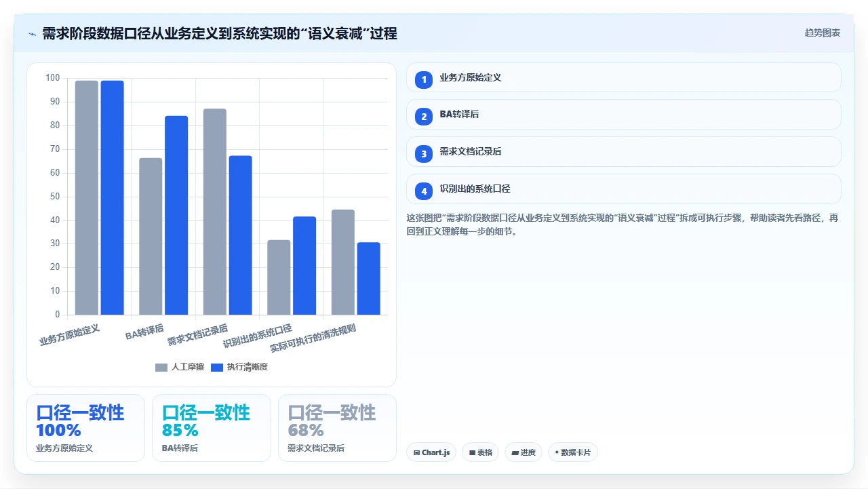868x489 pixels.
Task: Click the y-axis value 50
Action: tap(55, 197)
